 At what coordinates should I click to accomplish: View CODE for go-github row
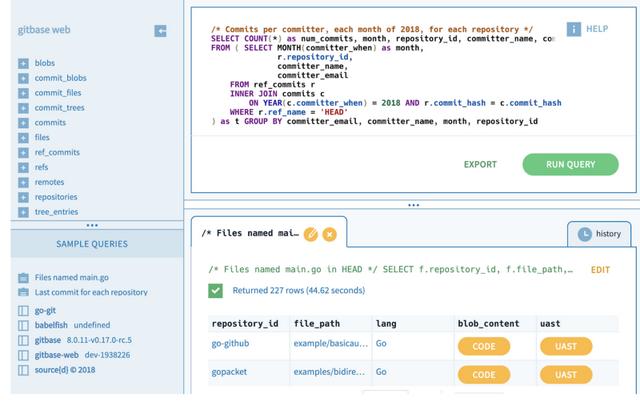[x=484, y=346]
